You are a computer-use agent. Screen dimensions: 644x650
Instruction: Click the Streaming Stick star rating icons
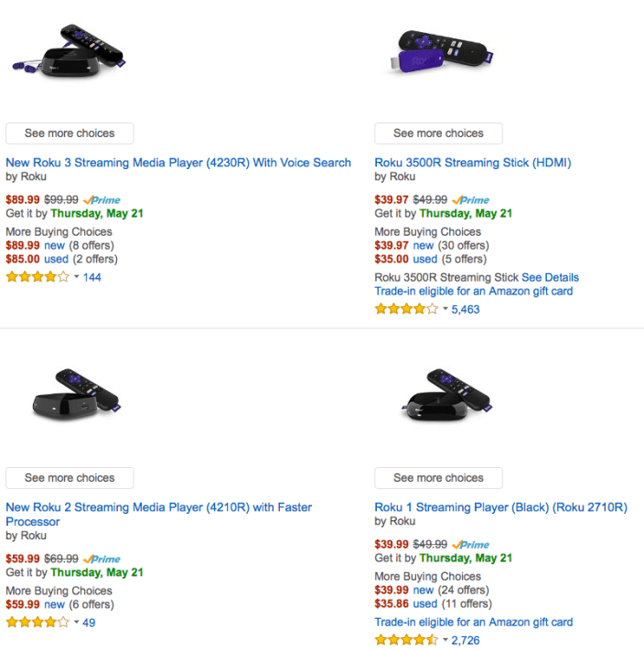coord(406,309)
